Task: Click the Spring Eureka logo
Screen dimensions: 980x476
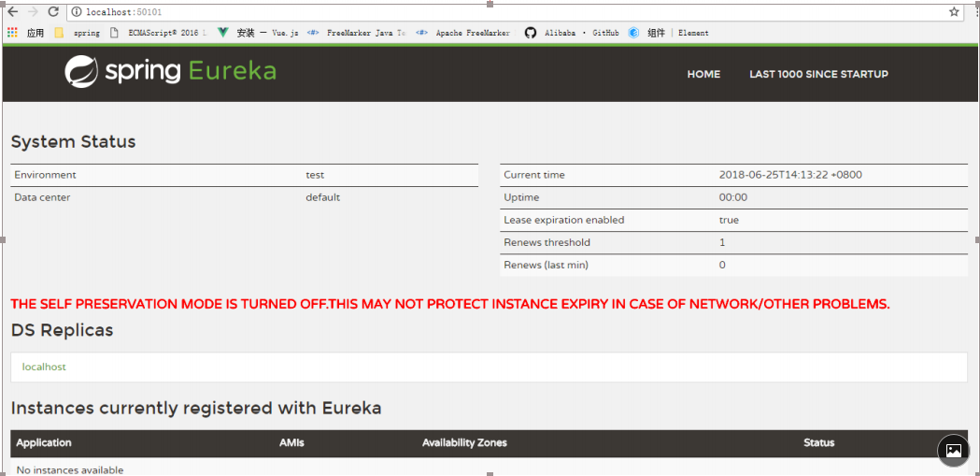Action: pyautogui.click(x=170, y=71)
